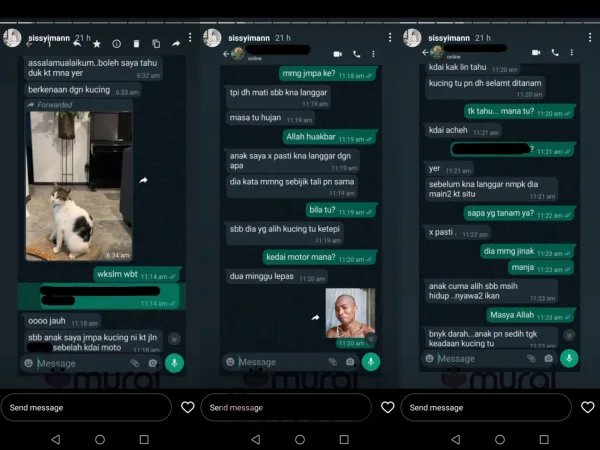Open the cat photo in left chat
600x450 pixels.
[79, 185]
